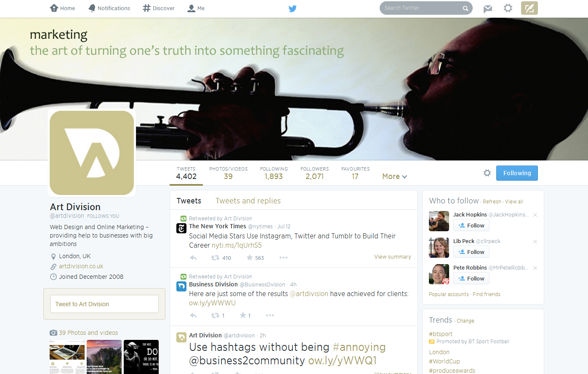Go to Home in top navigation
The image size is (588, 374).
point(62,8)
